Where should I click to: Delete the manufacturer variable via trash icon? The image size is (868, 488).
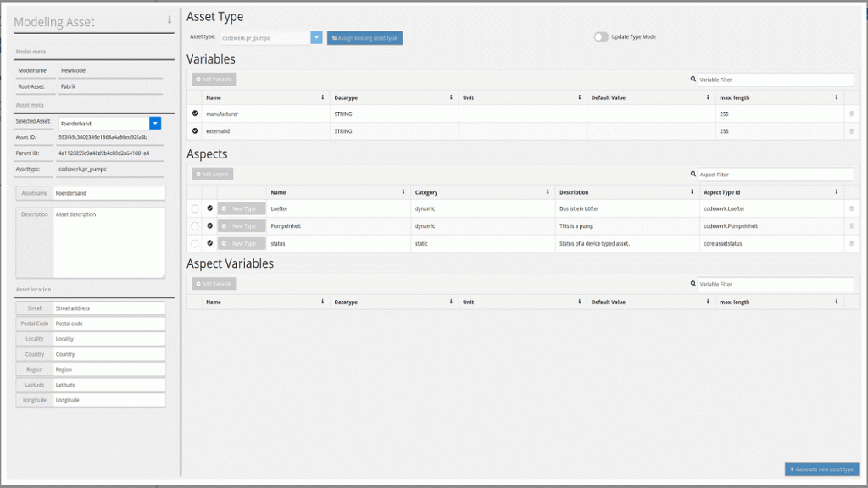click(x=851, y=114)
